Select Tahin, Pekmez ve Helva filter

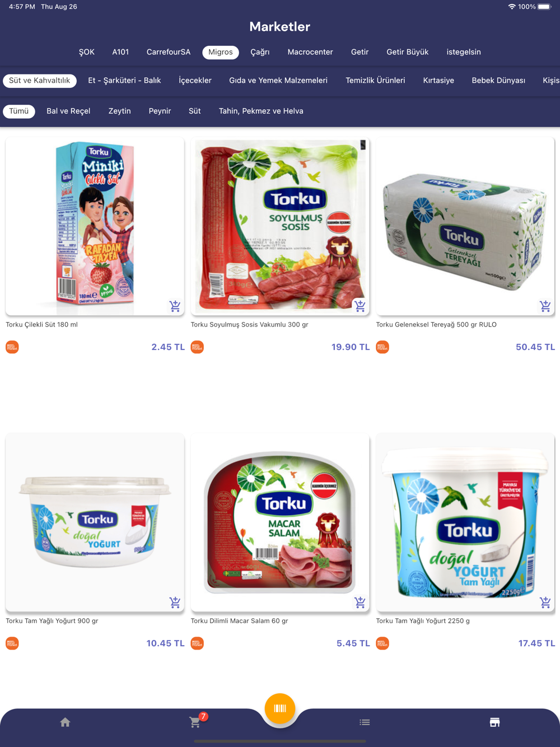pos(261,111)
